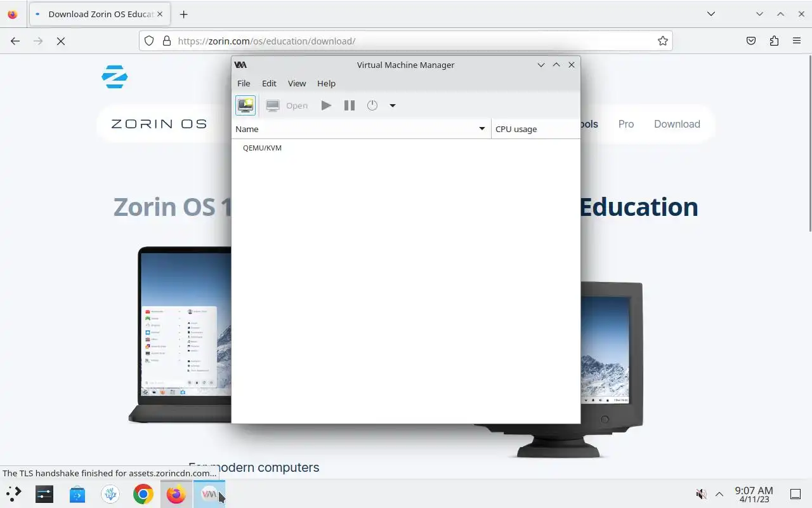Viewport: 812px width, 508px height.
Task: Launch Google Chrome from taskbar
Action: 143,493
